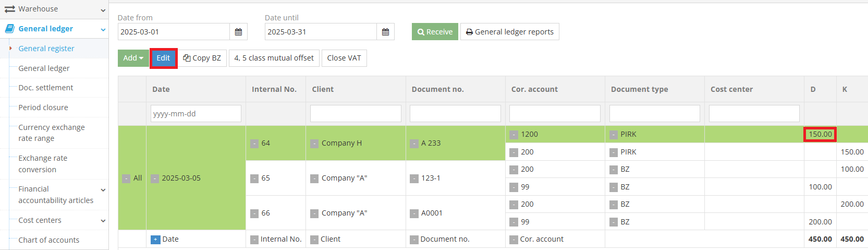Click the Copy BZ button
The height and width of the screenshot is (250, 868).
[x=202, y=58]
